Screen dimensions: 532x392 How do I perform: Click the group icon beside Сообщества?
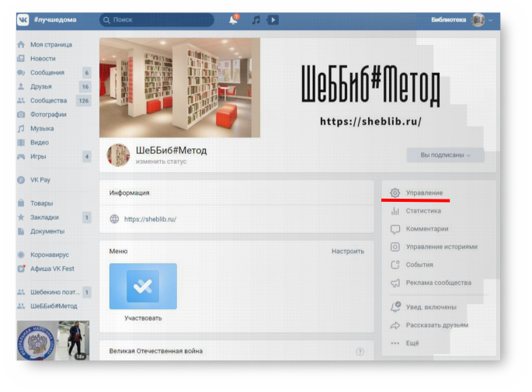[21, 100]
